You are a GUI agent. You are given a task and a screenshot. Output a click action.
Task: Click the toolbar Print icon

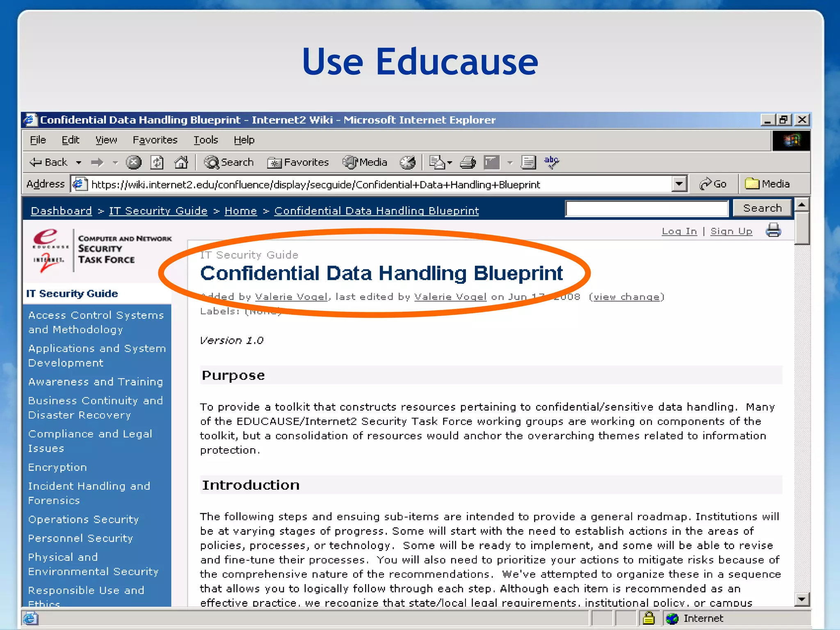point(468,162)
